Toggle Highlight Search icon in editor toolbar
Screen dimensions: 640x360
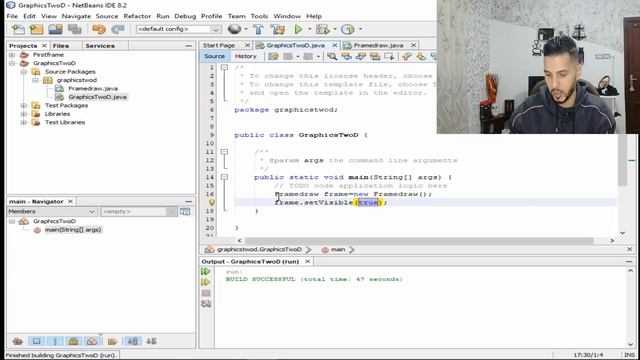[375, 56]
